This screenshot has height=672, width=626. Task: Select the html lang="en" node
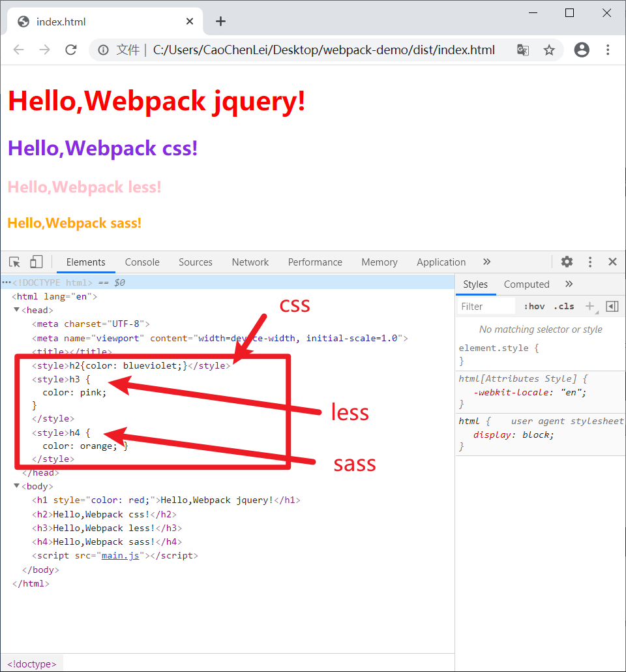pos(54,297)
